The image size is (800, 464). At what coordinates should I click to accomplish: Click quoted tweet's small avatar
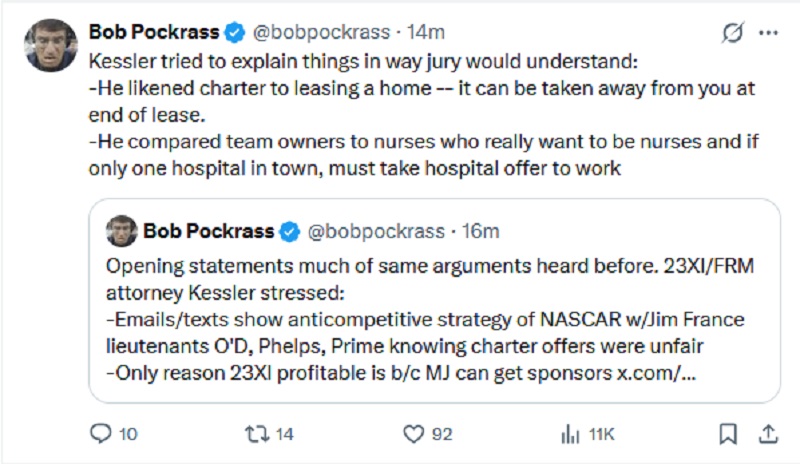point(122,231)
